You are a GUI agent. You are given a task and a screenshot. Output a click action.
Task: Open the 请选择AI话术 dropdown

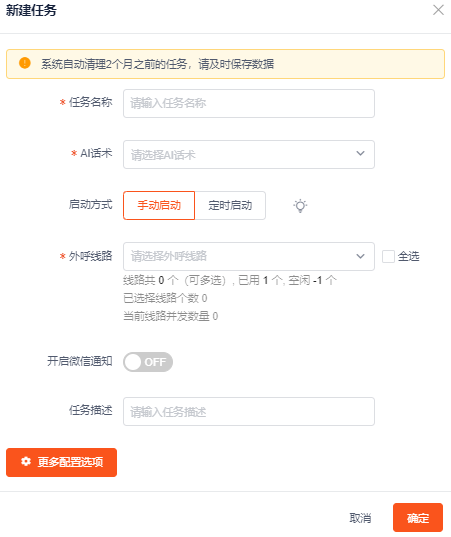point(249,154)
